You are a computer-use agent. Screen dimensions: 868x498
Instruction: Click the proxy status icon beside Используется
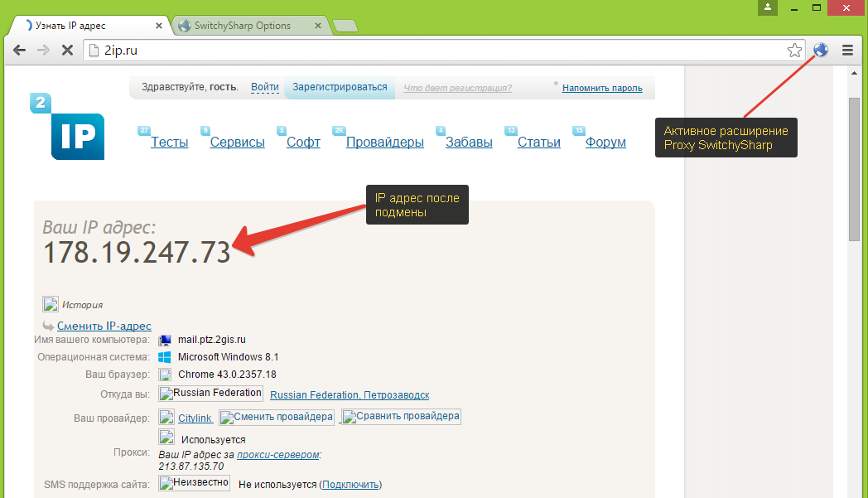[x=166, y=437]
